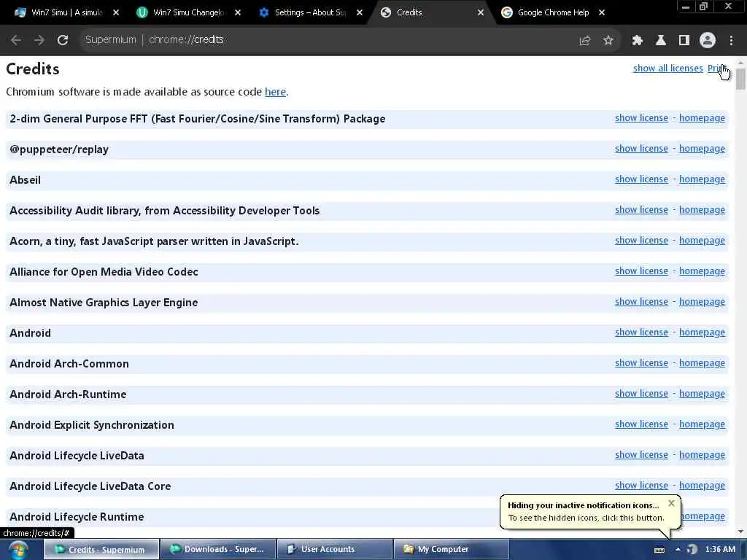Show license for Android Arch-Common

point(641,363)
